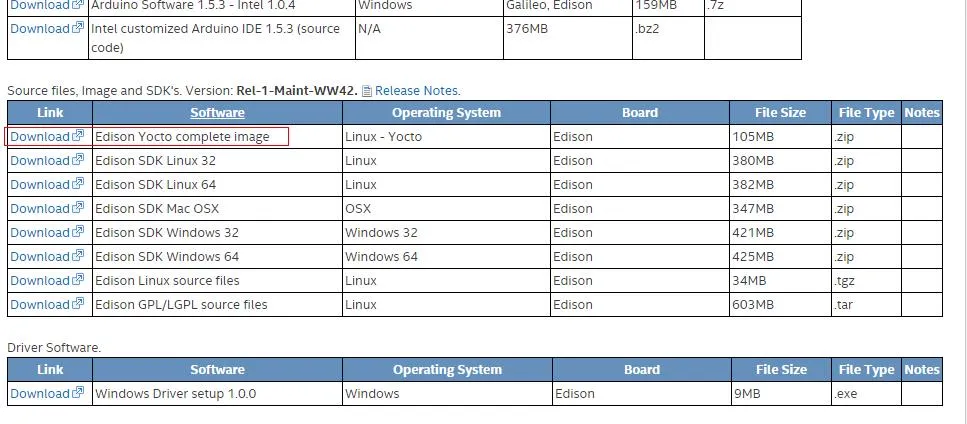Download Edison SDK Linux 32 zip
Viewport: 967px width, 424px height.
click(40, 160)
